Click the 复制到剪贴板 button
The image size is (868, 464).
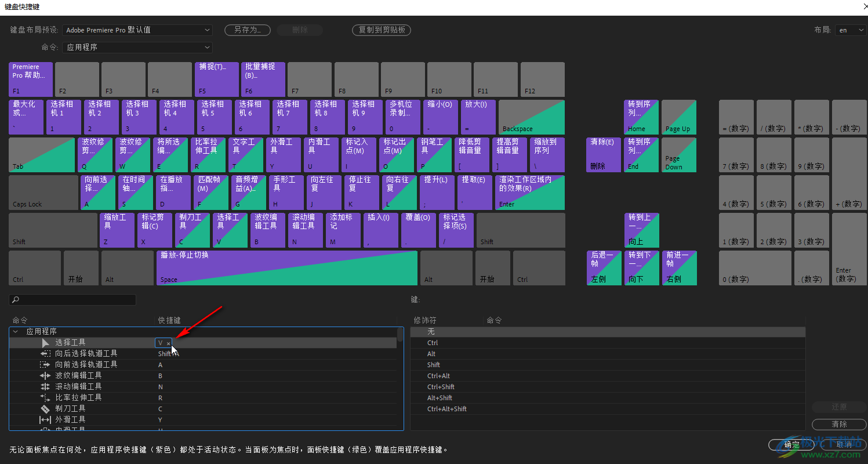click(x=382, y=30)
